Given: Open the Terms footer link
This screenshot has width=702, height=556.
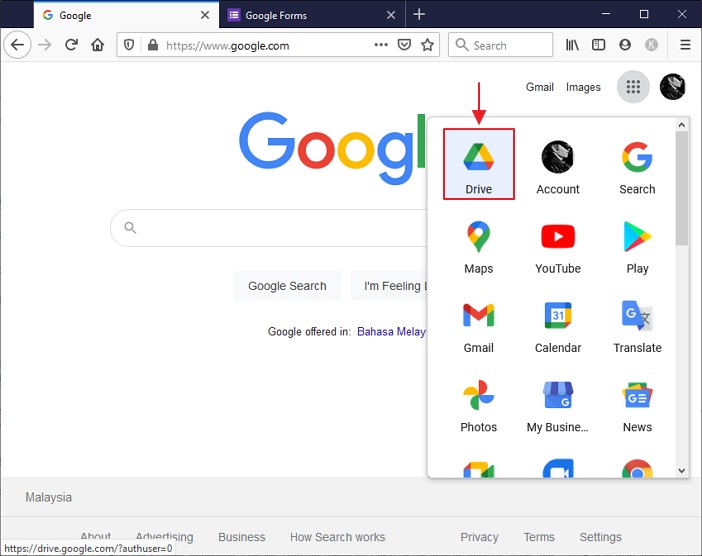Looking at the screenshot, I should click(x=539, y=537).
